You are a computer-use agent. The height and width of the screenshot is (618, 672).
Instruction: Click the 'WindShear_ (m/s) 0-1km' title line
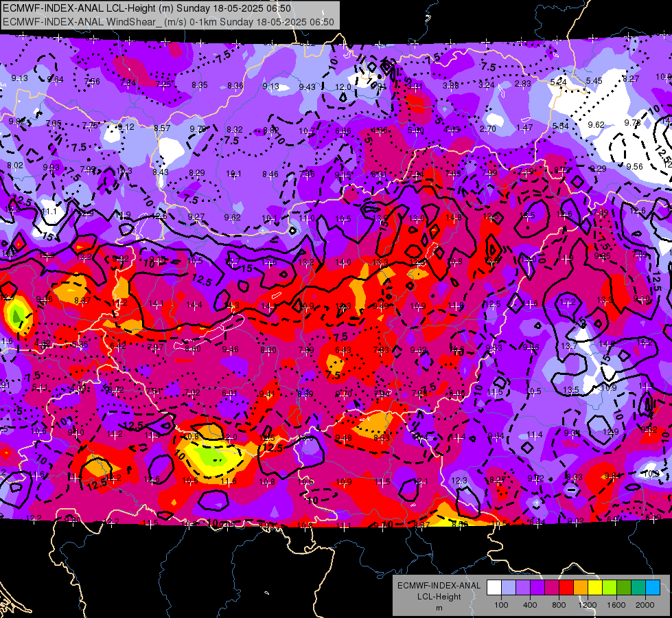click(x=168, y=22)
